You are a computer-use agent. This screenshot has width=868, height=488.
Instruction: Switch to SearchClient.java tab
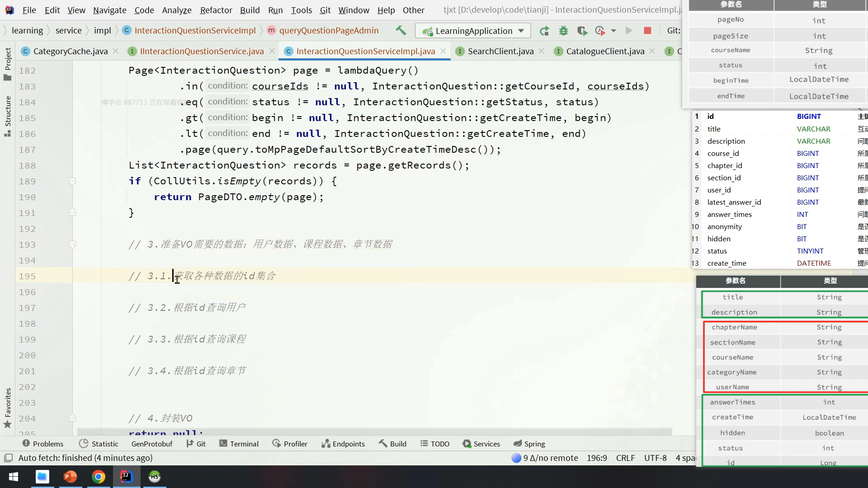[x=500, y=51]
